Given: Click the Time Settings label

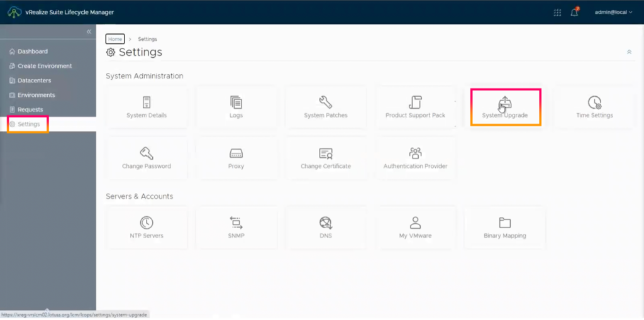Looking at the screenshot, I should [594, 116].
